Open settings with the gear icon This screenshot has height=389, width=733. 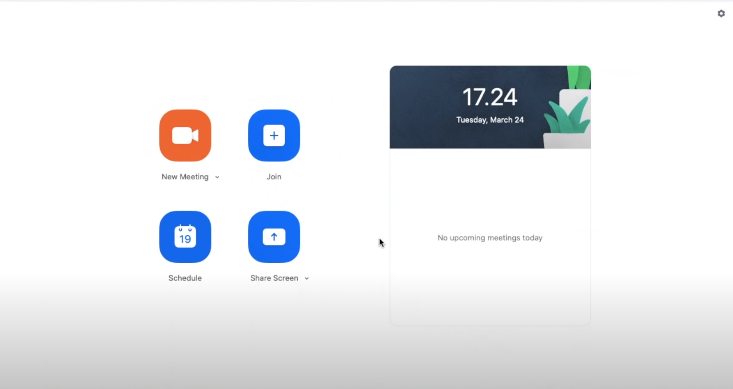pos(721,14)
